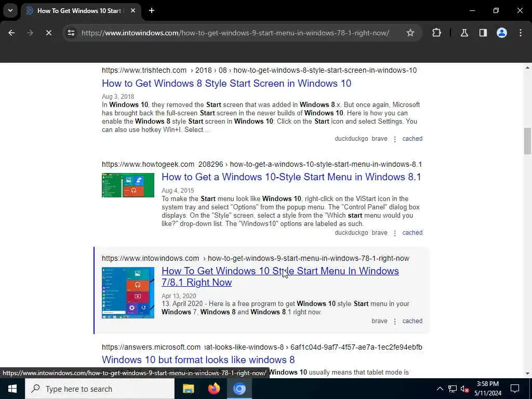Click the taskbar search box
The image size is (532, 399).
(100, 389)
